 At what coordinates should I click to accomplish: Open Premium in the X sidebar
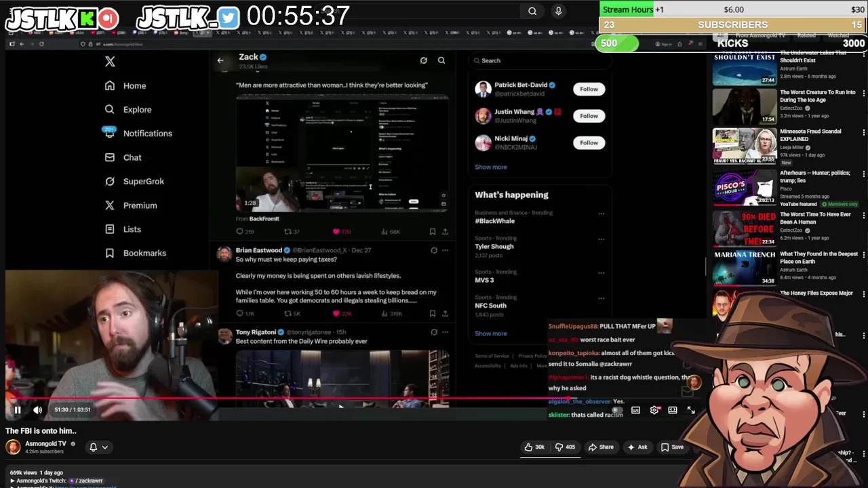130,205
